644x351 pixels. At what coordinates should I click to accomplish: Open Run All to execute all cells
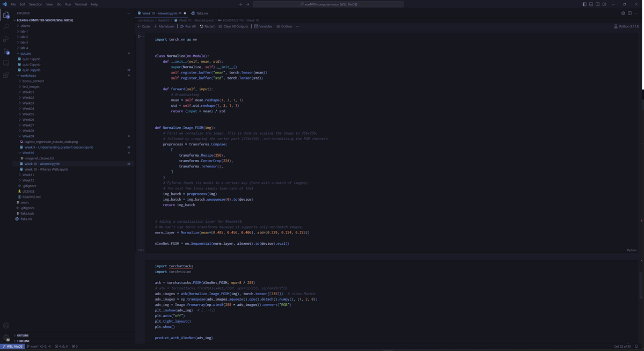tap(189, 26)
